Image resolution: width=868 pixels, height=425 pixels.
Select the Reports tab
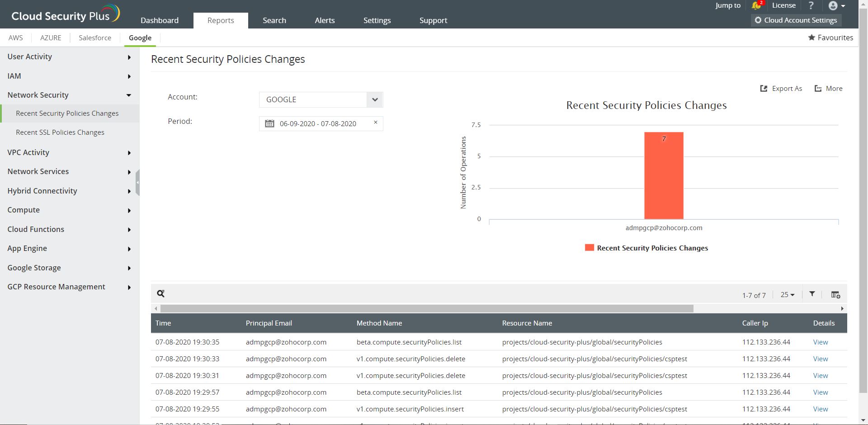(221, 20)
